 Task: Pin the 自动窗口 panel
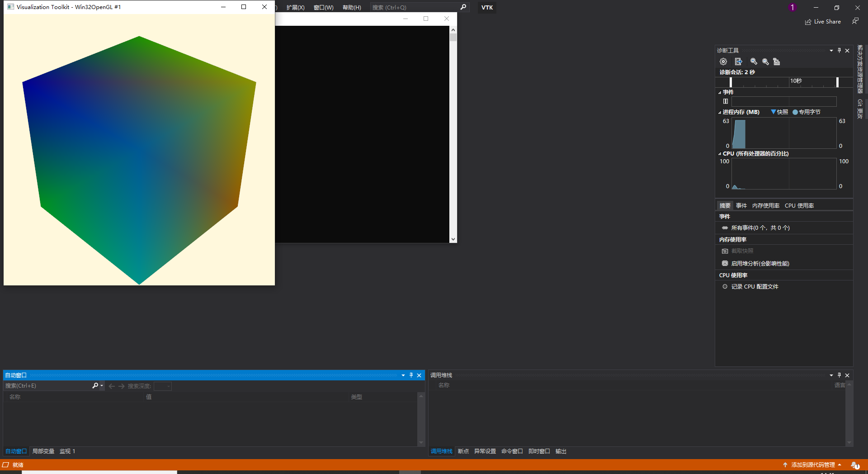[411, 375]
